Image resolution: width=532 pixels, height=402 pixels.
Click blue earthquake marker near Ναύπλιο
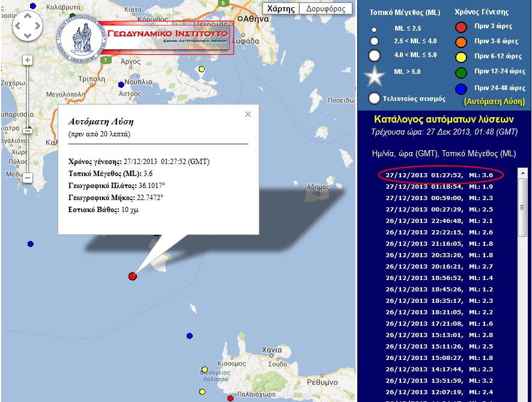121,85
